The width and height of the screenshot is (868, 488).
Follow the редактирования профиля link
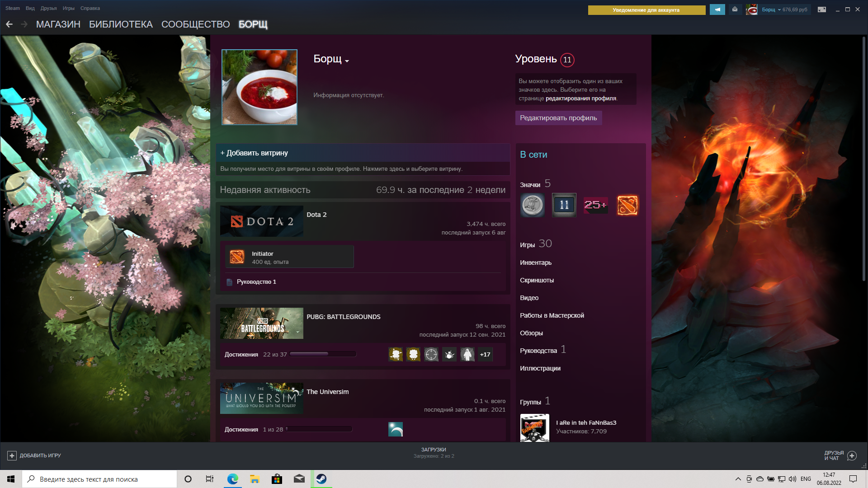(581, 99)
